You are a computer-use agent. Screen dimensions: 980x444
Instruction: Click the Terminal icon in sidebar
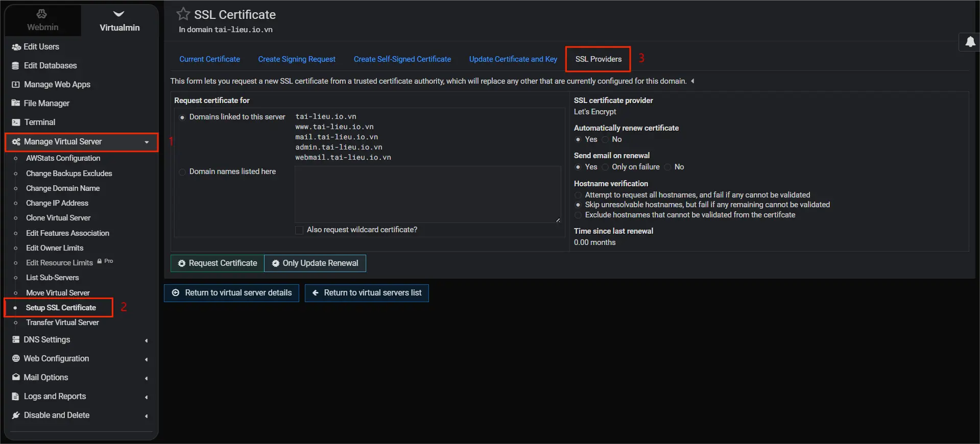(x=16, y=122)
